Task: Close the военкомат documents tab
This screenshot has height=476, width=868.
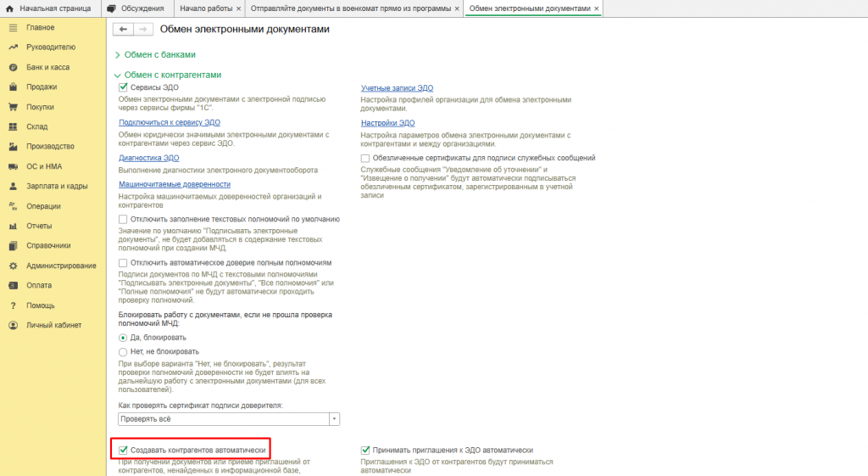Action: click(x=457, y=8)
